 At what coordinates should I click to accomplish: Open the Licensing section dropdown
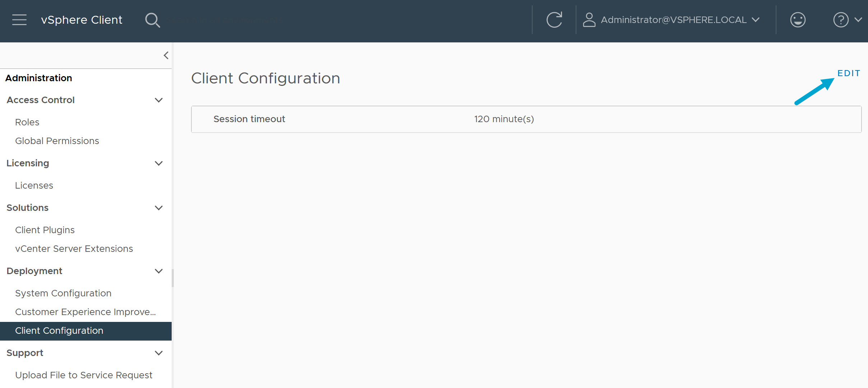point(159,163)
